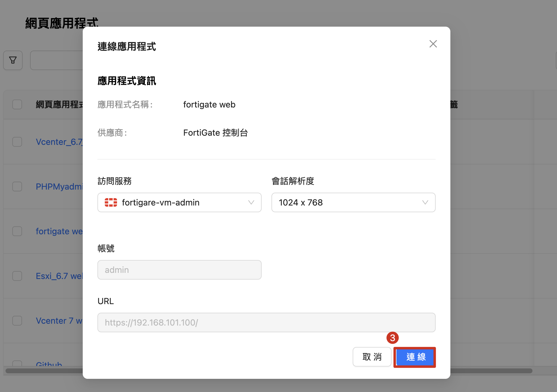Expand the 訪問服務 dropdown chevron
This screenshot has height=392, width=557.
coord(251,202)
